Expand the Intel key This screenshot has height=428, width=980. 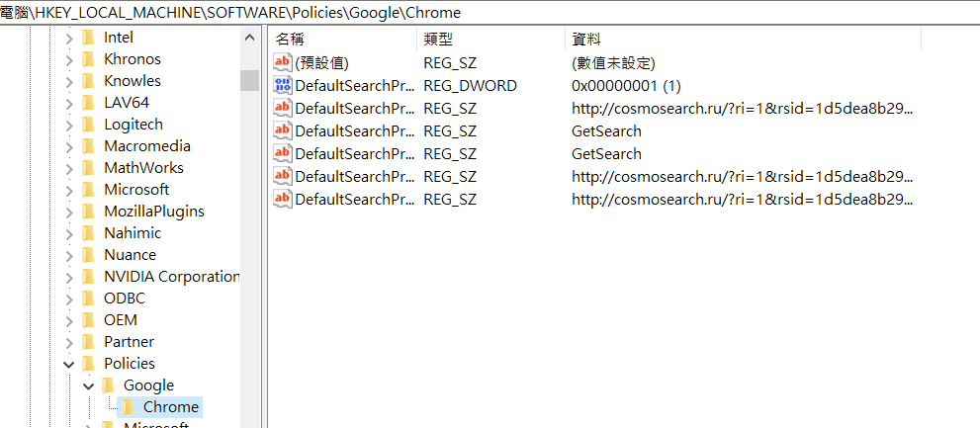[x=69, y=39]
